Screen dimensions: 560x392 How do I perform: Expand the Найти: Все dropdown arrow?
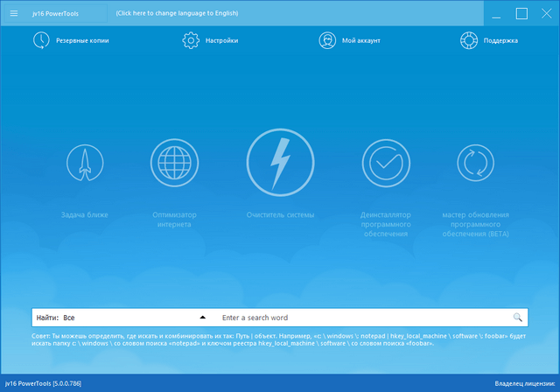point(202,317)
